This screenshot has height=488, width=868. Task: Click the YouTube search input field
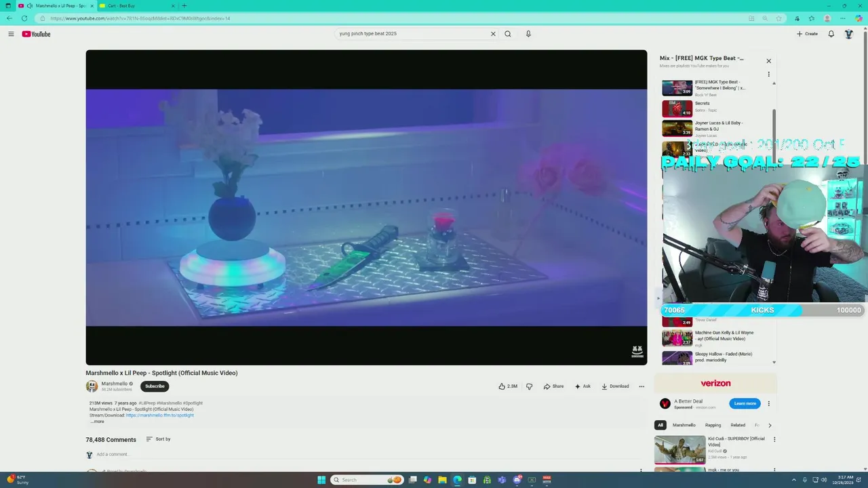pos(412,34)
